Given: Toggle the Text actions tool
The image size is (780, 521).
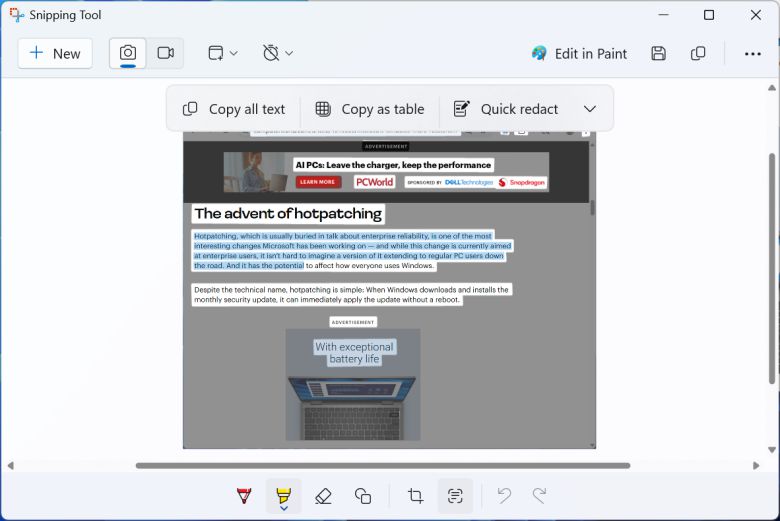Looking at the screenshot, I should (x=455, y=496).
